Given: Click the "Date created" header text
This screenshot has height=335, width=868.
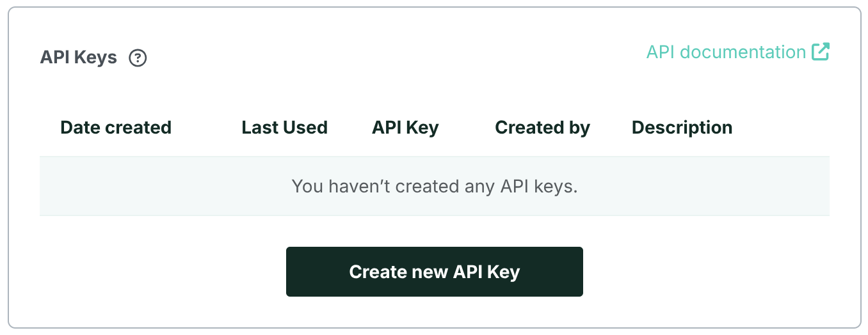Looking at the screenshot, I should 116,128.
